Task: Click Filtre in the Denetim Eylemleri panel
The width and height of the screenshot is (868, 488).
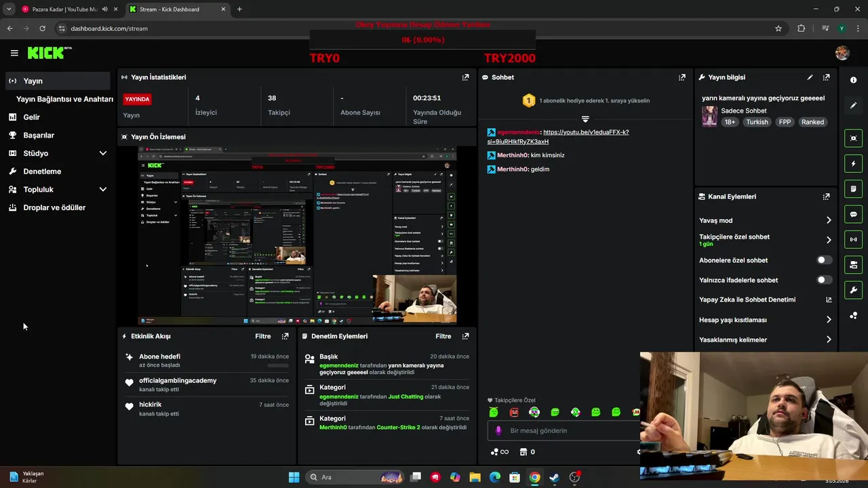Action: click(x=443, y=336)
